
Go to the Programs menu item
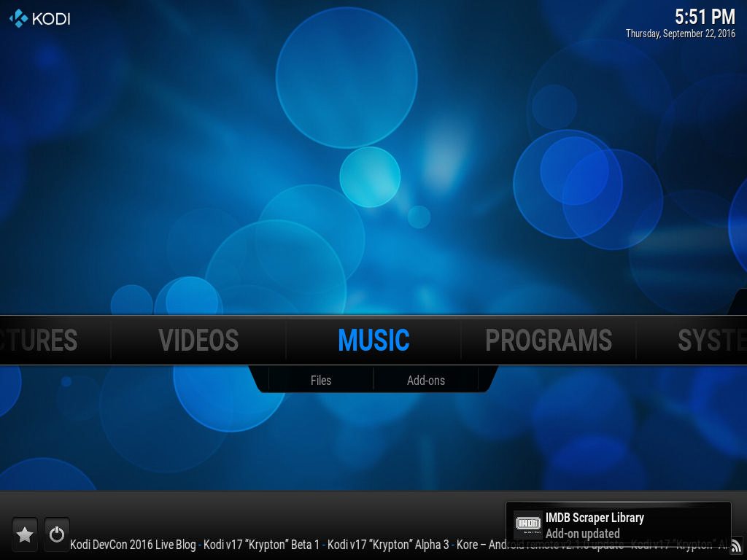coord(549,341)
